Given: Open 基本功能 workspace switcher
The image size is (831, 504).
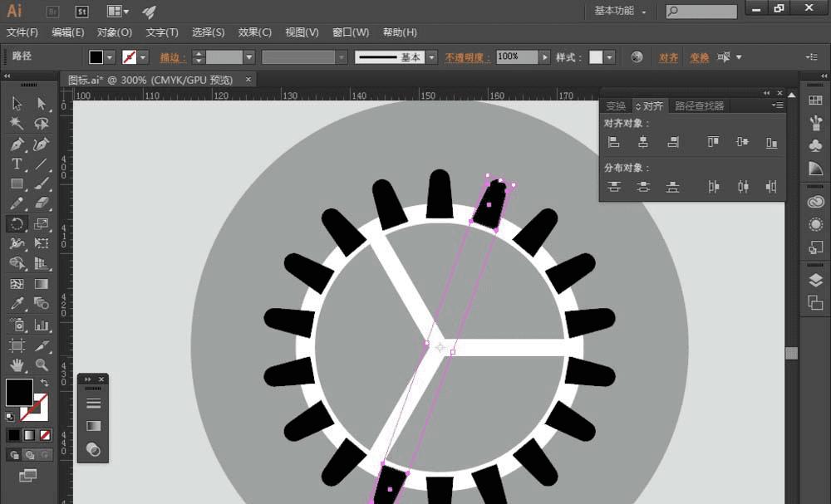Looking at the screenshot, I should coord(620,11).
